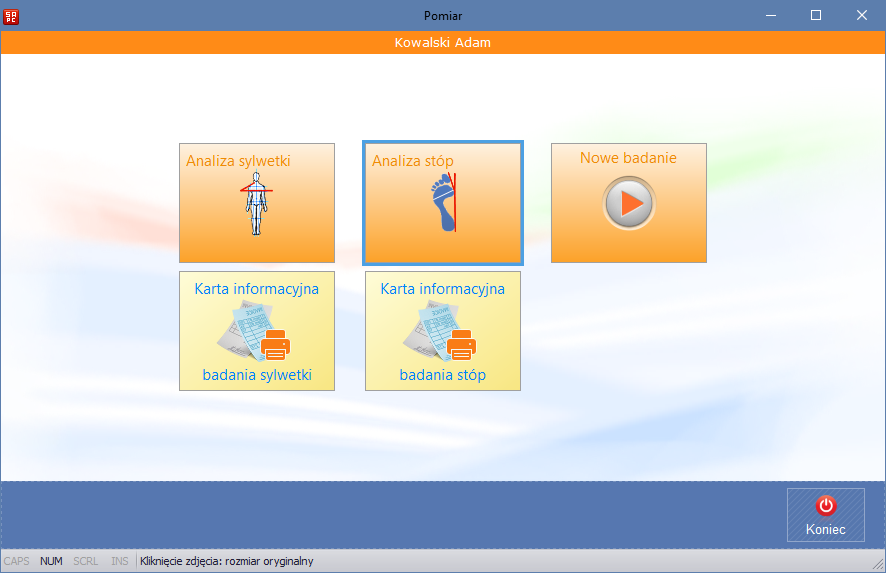The image size is (886, 573).
Task: Open Karta informacyjna text for badania sylwetki
Action: 256,289
